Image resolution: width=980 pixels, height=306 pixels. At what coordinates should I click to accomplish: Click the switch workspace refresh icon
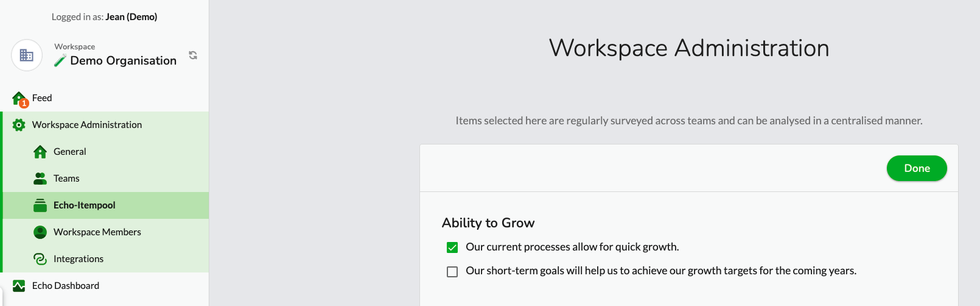193,55
